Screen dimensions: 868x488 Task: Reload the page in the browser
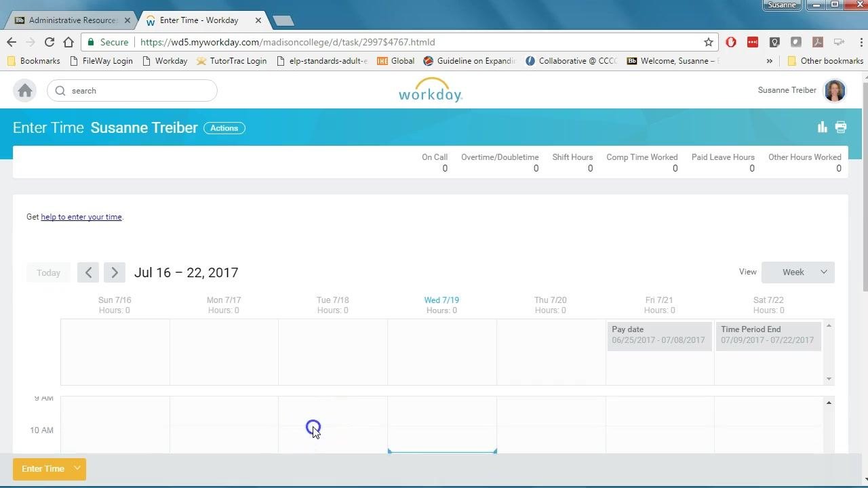(x=50, y=42)
